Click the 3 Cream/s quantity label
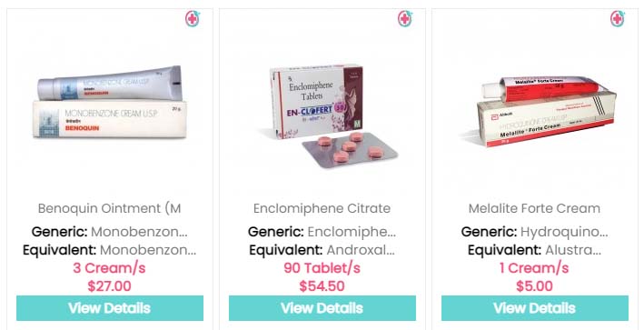The height and width of the screenshot is (330, 644). (109, 268)
